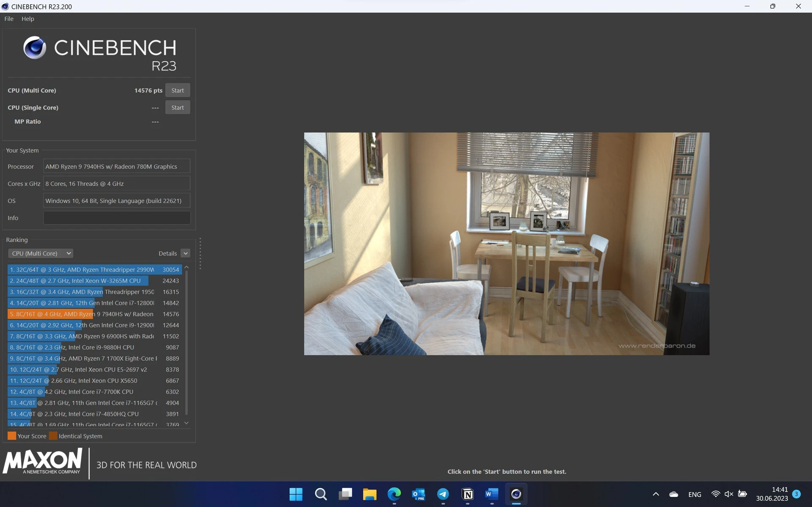Viewport: 812px width, 507px height.
Task: Show hidden system tray icons
Action: coord(656,494)
